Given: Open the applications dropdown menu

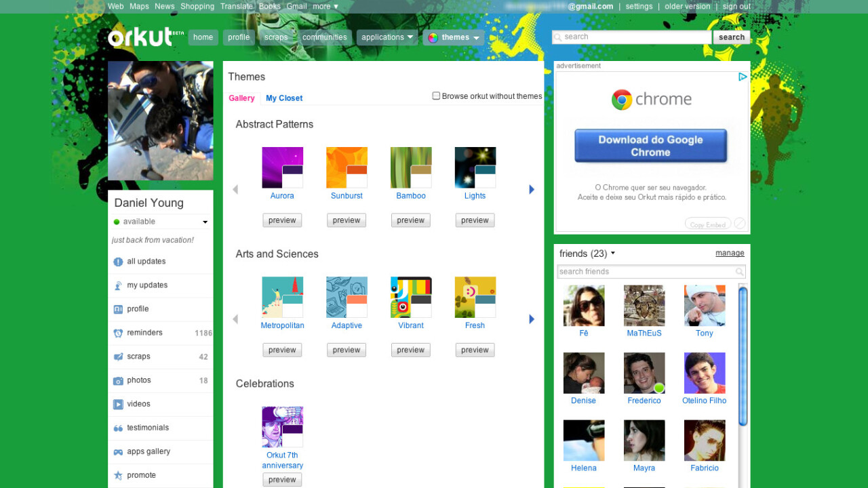Looking at the screenshot, I should click(x=387, y=37).
